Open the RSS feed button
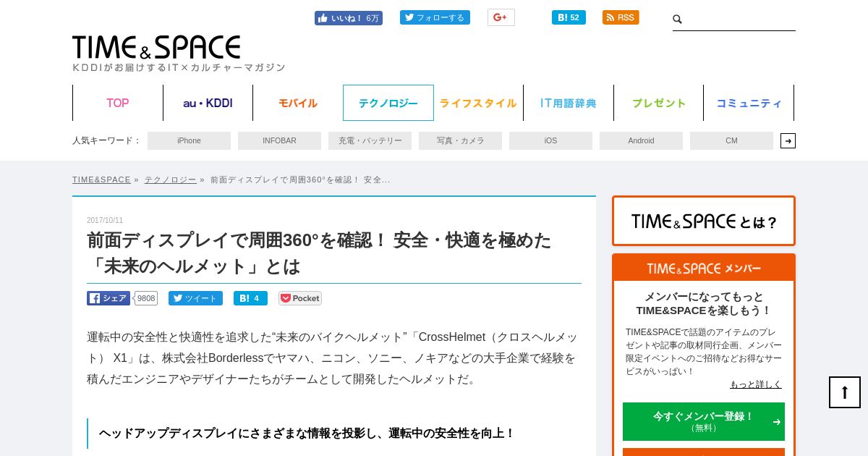 click(621, 17)
